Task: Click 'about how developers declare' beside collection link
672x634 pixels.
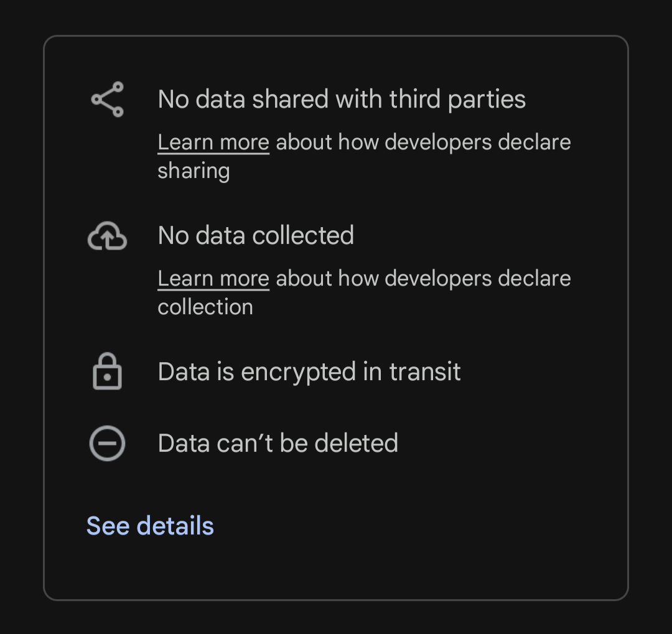Action: tap(424, 279)
